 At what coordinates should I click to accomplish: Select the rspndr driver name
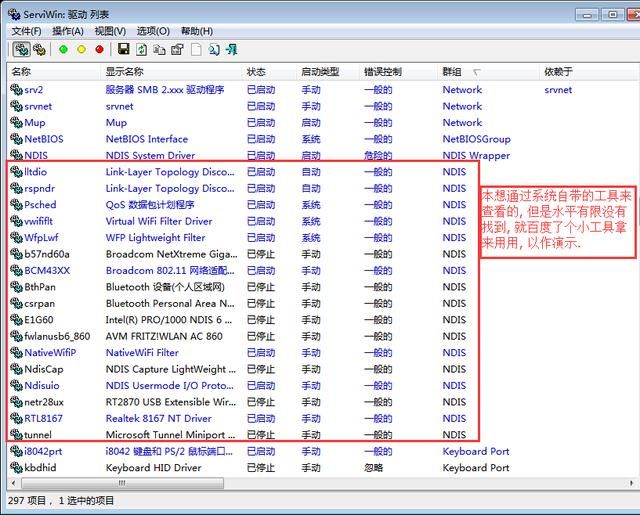tap(39, 188)
